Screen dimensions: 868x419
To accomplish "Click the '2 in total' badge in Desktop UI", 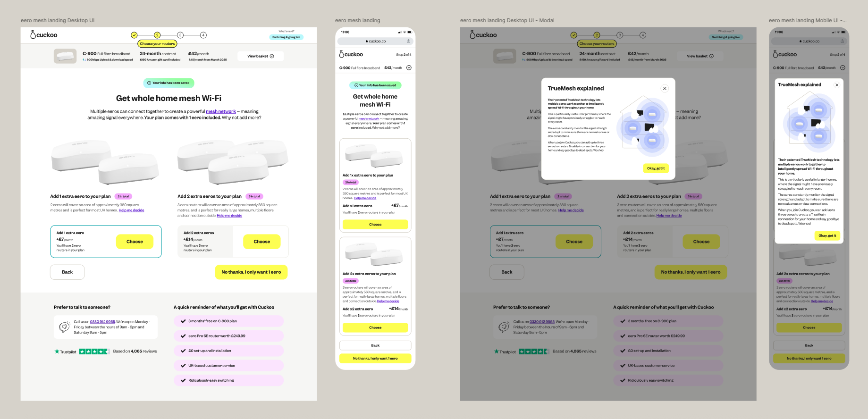I will [123, 196].
